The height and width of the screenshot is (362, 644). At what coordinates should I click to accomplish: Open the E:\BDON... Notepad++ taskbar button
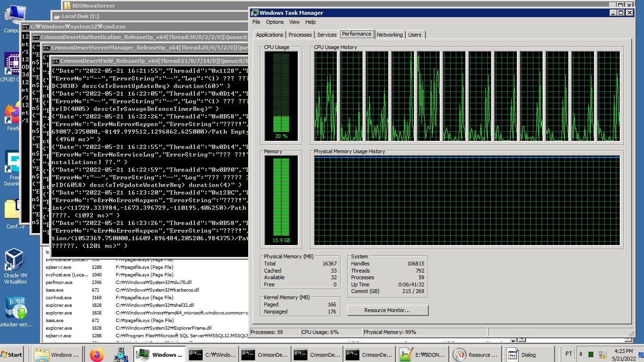[422, 355]
